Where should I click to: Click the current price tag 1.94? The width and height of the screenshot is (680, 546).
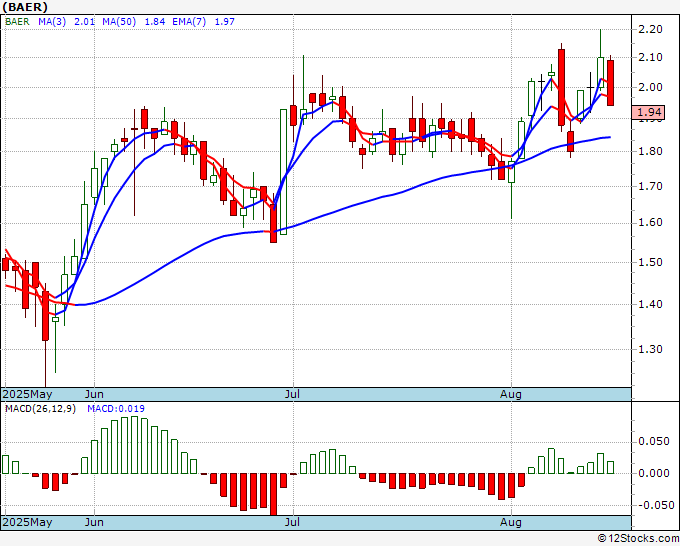tap(648, 112)
